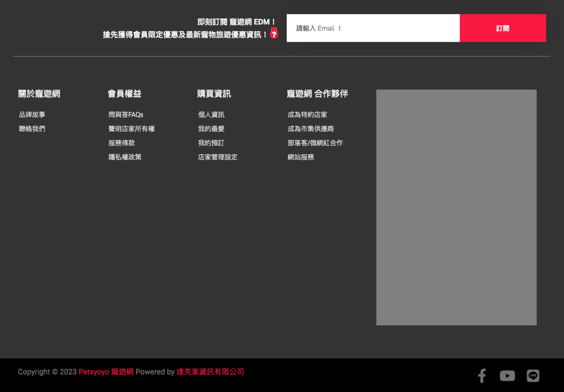Go to 聯絡我們 page

[x=32, y=129]
